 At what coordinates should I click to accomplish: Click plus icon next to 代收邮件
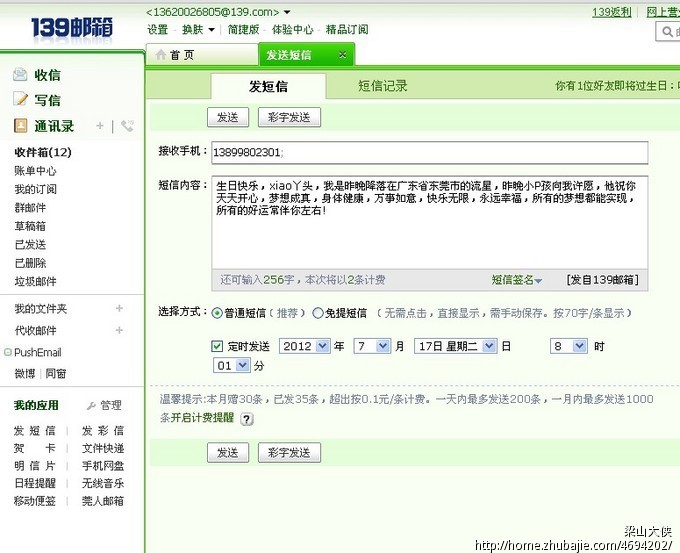(x=119, y=330)
